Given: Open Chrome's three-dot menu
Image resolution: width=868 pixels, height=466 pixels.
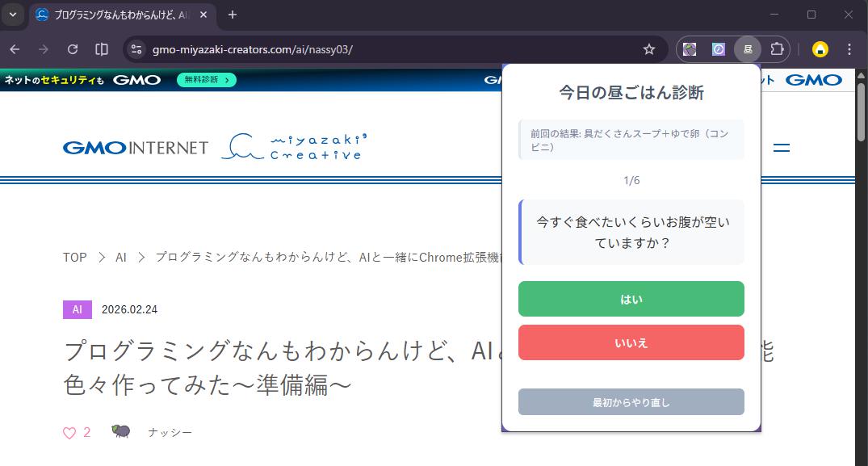Looking at the screenshot, I should tap(849, 49).
